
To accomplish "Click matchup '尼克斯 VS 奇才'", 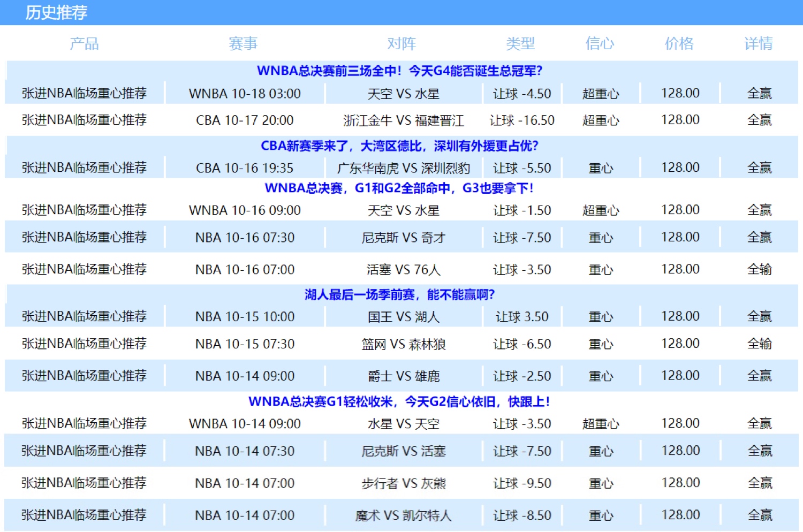I will [404, 238].
